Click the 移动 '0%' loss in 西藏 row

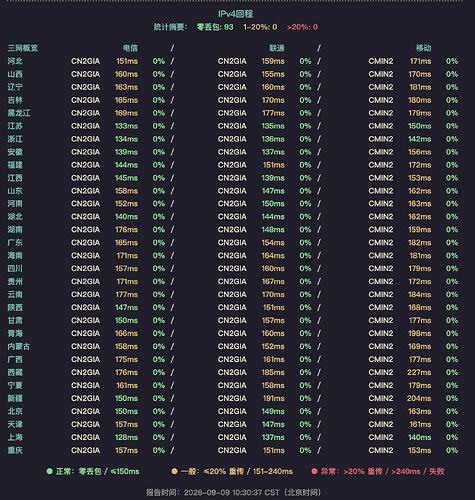452,372
